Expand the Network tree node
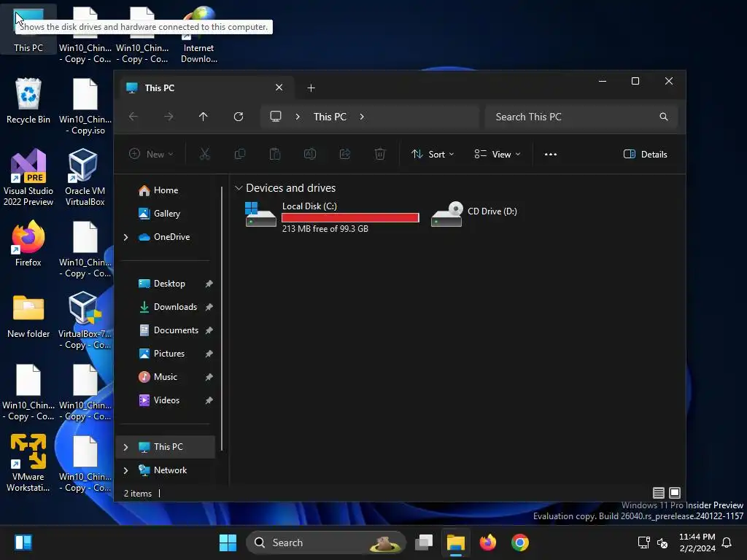 click(x=125, y=470)
